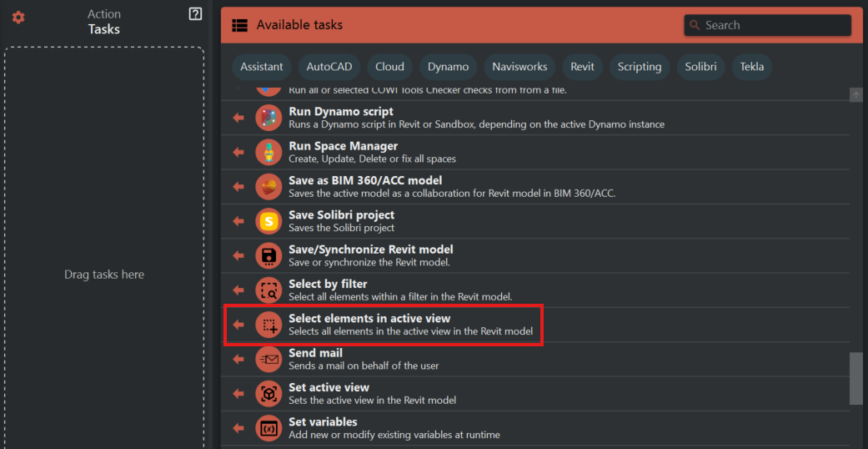Click the Drag tasks here drop area text
Viewport: 868px width, 449px height.
104,275
